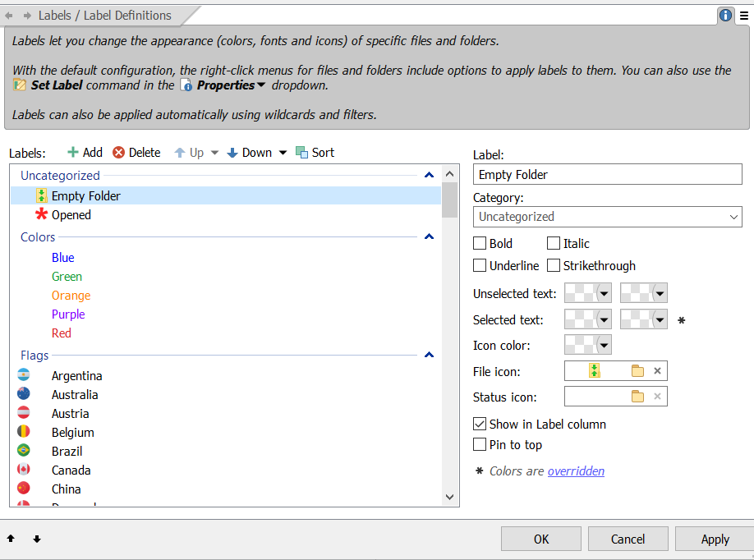Image resolution: width=754 pixels, height=560 pixels.
Task: Click the Sort labels icon
Action: pos(301,153)
